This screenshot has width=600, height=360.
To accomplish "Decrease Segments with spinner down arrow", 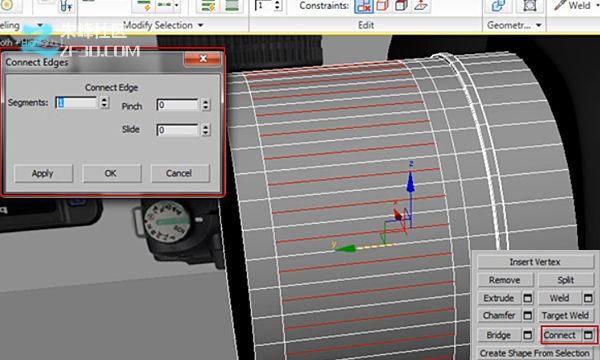I will tap(104, 106).
